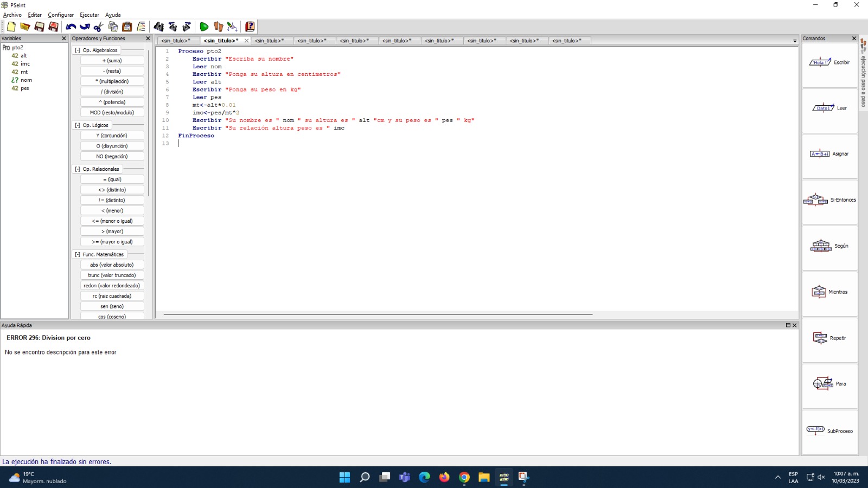Open the Ayuda menu
Image resolution: width=868 pixels, height=488 pixels.
(113, 15)
